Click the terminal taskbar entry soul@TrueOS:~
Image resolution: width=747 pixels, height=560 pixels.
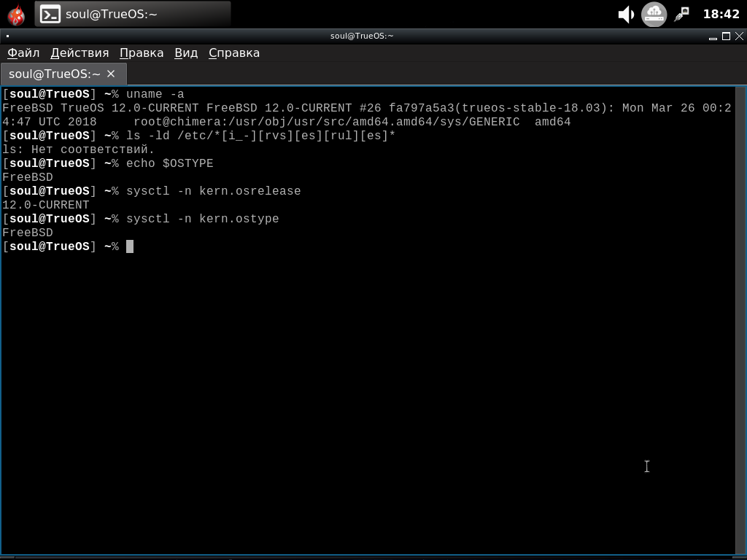133,14
